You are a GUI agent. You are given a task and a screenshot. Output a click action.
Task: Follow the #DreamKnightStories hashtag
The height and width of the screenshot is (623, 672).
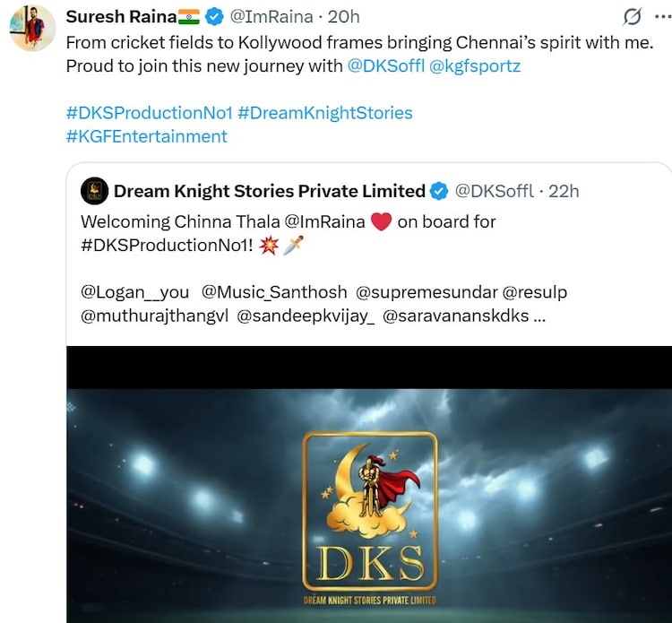coord(325,113)
